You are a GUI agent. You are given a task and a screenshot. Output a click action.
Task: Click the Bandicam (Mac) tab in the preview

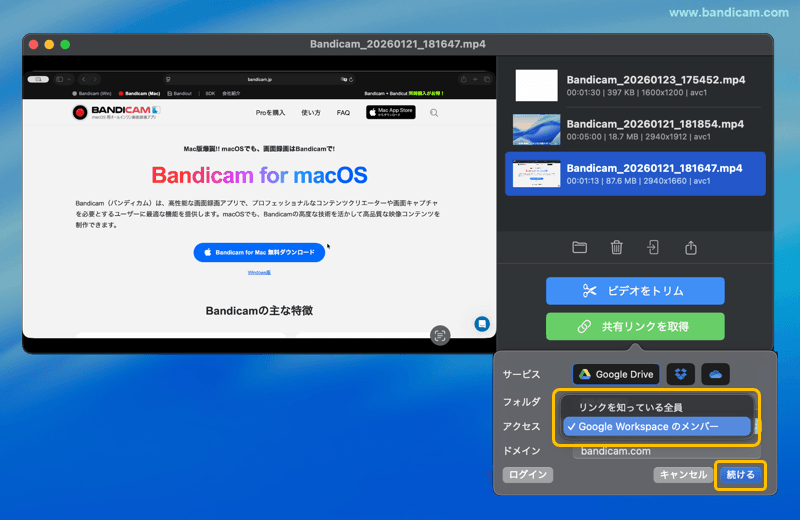point(139,93)
